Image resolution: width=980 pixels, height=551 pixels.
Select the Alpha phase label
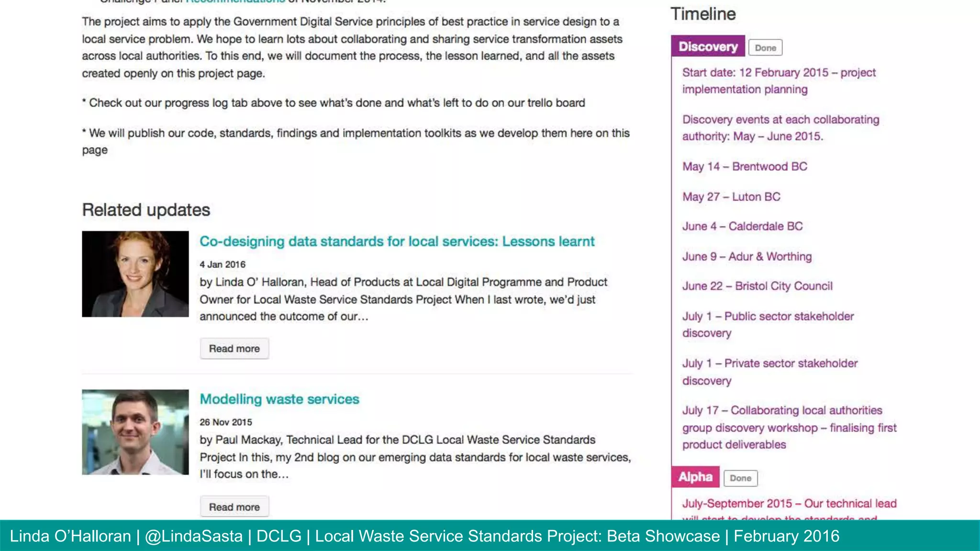[x=695, y=477]
